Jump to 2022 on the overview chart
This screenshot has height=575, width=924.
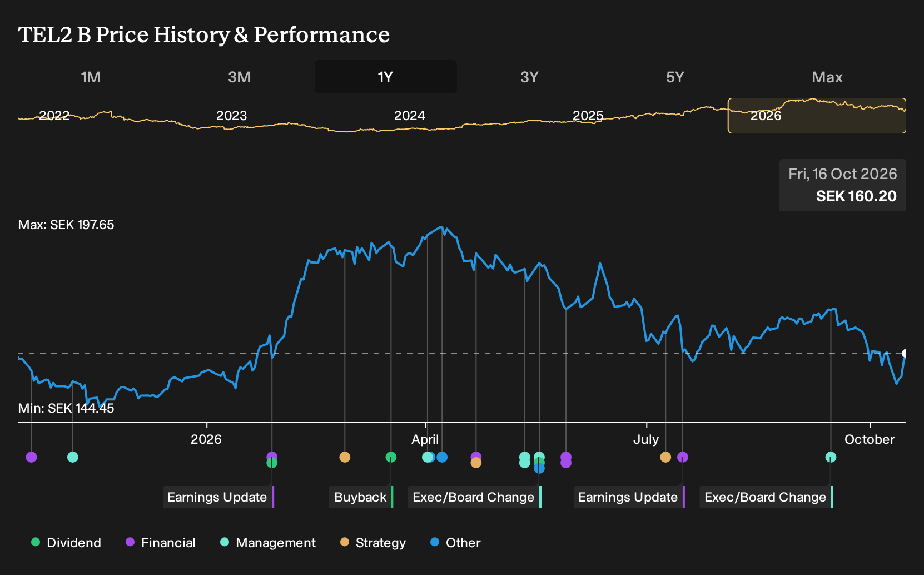click(54, 116)
